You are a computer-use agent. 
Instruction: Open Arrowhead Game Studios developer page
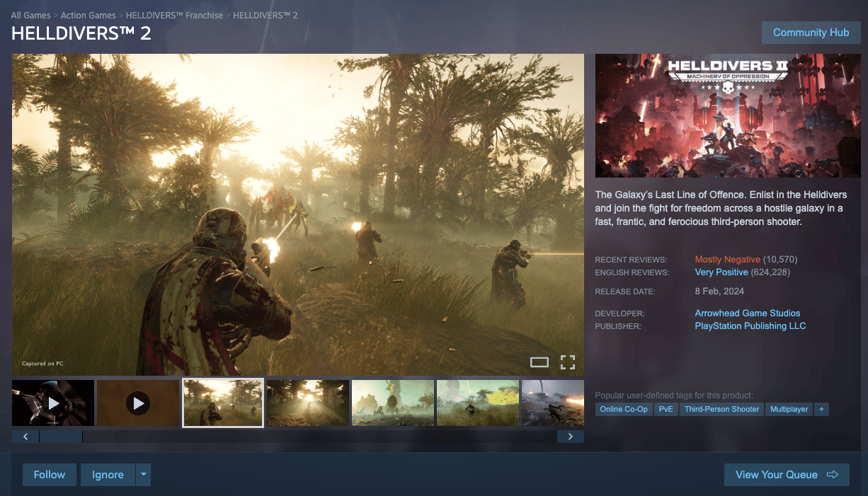tap(748, 313)
